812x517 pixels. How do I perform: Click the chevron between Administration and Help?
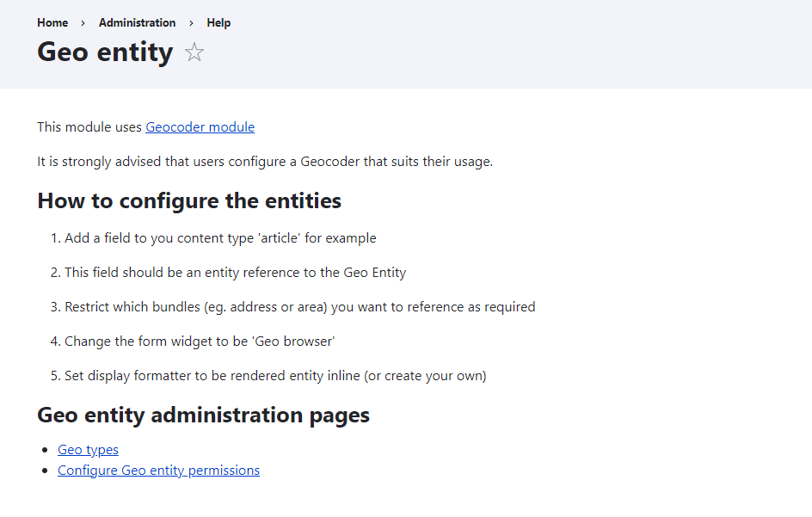(190, 22)
